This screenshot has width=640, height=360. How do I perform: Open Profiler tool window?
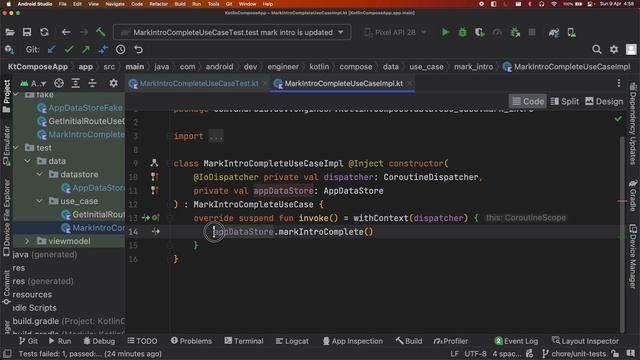tap(451, 341)
